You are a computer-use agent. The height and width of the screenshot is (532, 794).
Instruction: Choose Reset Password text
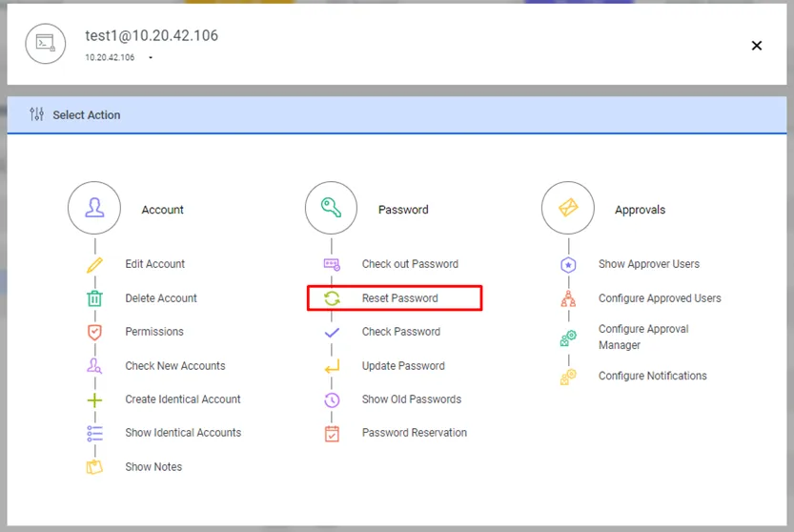(x=400, y=297)
